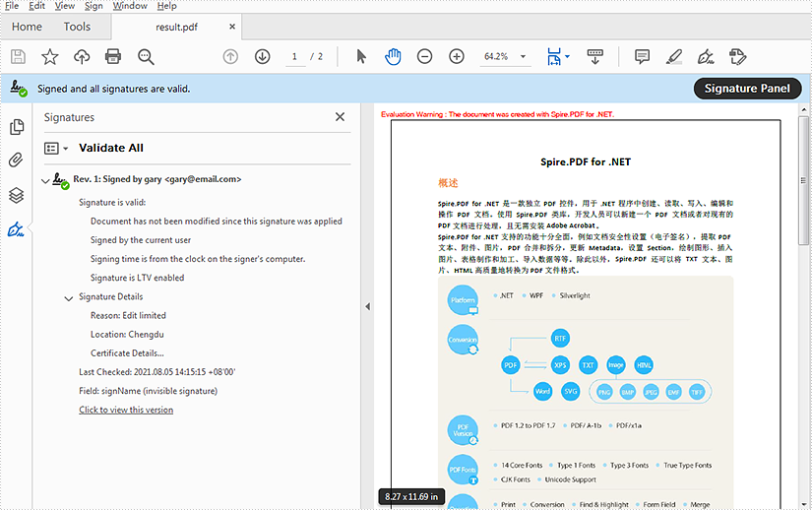Open the Attachments paperclip panel
This screenshot has width=812, height=510.
point(17,159)
